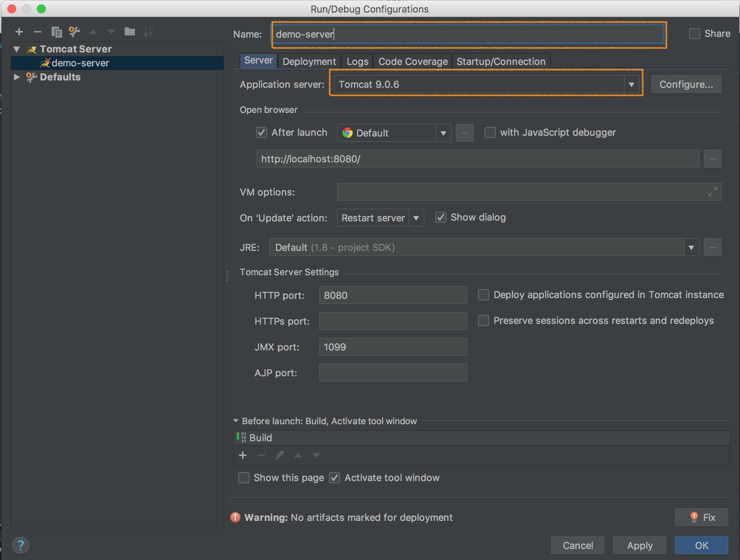This screenshot has height=560, width=740.
Task: Open the On 'Update' action dropdown
Action: [416, 218]
